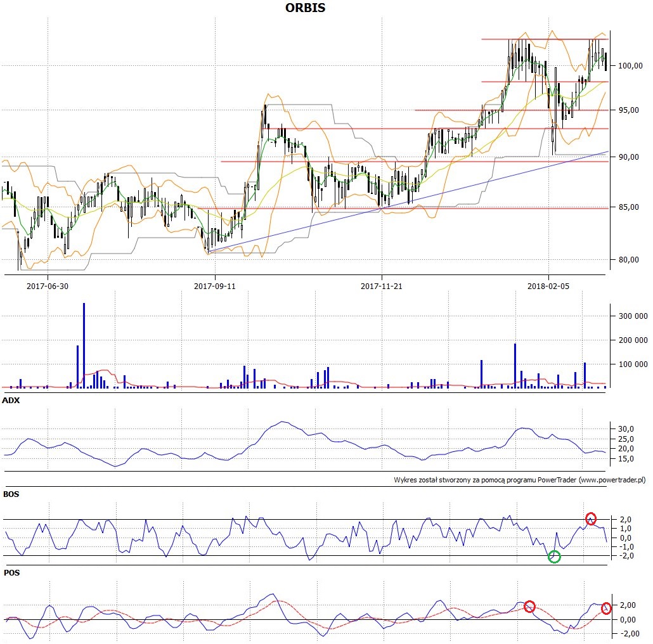The image size is (653, 644).
Task: Click the 90,00 price axis label
Action: tap(628, 157)
